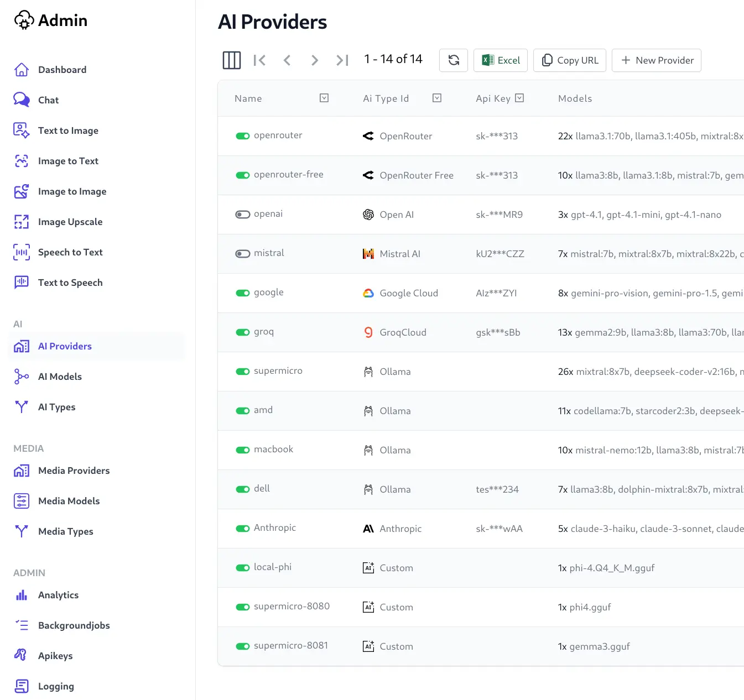Click the Copy URL button
744x700 pixels.
pyautogui.click(x=570, y=60)
